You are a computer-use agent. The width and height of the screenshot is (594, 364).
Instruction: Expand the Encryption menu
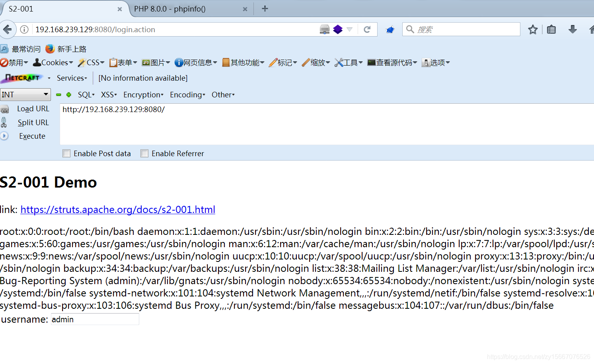pyautogui.click(x=144, y=95)
